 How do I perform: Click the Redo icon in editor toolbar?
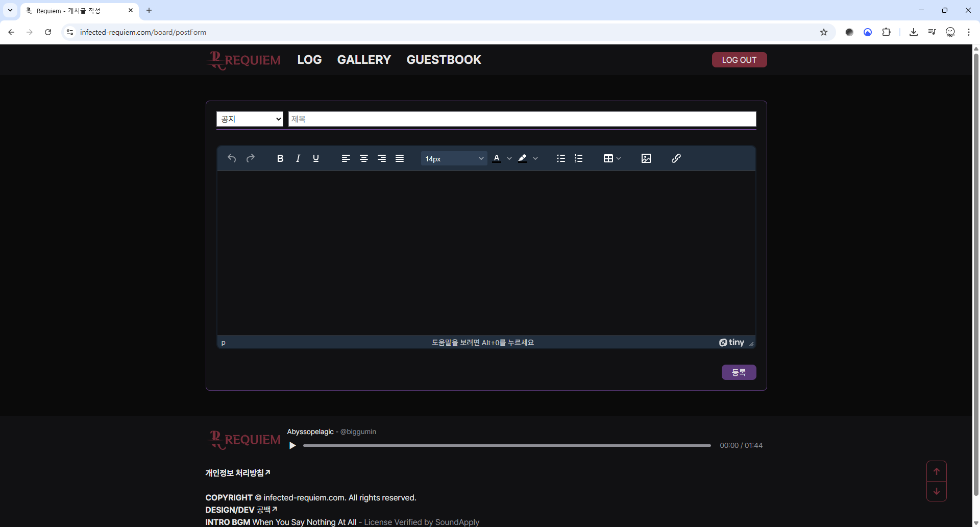pyautogui.click(x=250, y=158)
